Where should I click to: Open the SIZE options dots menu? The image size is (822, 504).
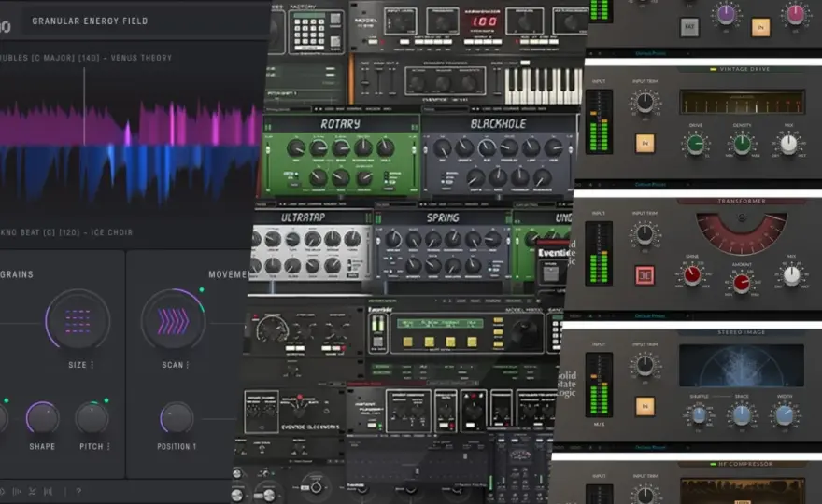[92, 365]
